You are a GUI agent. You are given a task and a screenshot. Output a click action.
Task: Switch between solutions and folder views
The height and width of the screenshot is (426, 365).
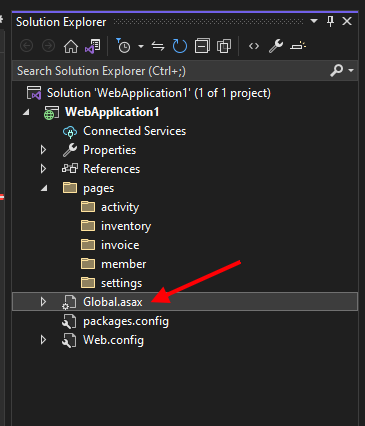pyautogui.click(x=93, y=46)
